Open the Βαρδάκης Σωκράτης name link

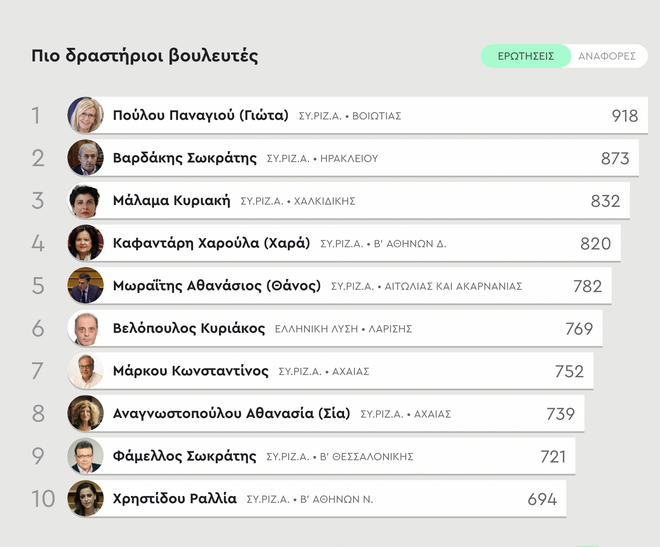(184, 158)
